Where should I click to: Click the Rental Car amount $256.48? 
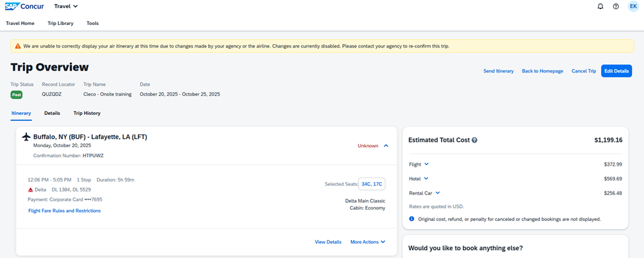tap(613, 193)
